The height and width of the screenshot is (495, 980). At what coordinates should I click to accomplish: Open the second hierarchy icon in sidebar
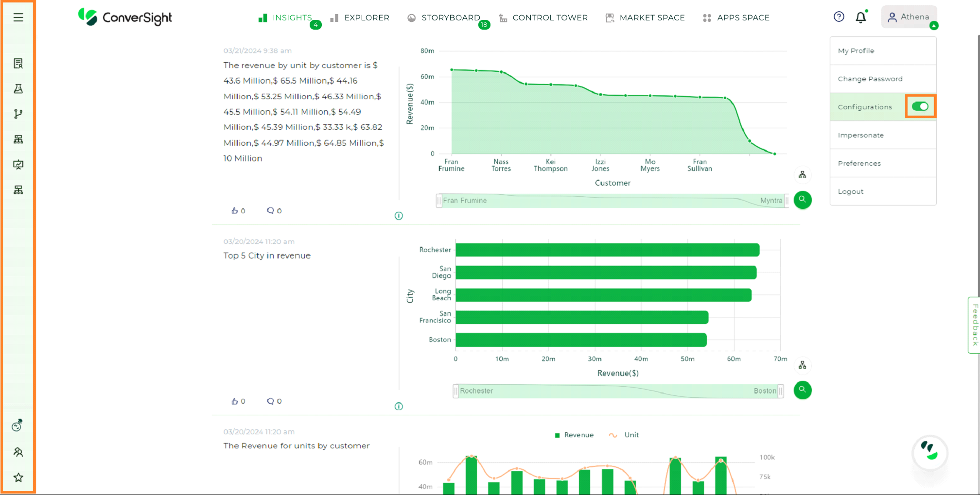18,190
